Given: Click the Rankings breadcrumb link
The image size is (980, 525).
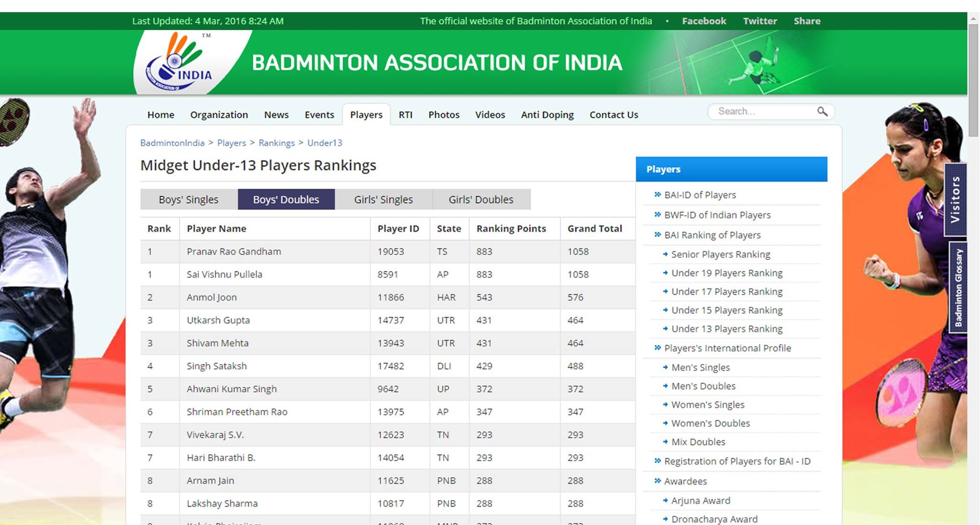Looking at the screenshot, I should point(277,143).
